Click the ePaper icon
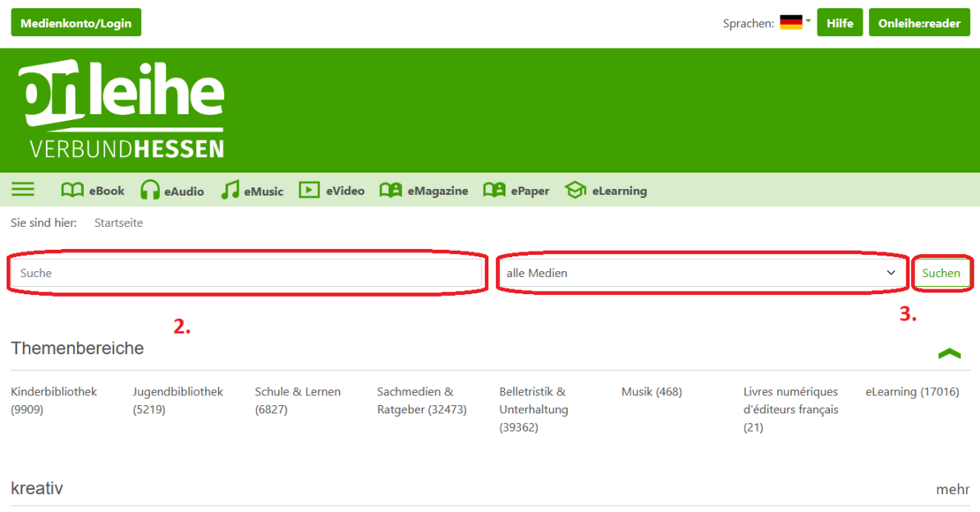The height and width of the screenshot is (512, 980). [x=494, y=191]
